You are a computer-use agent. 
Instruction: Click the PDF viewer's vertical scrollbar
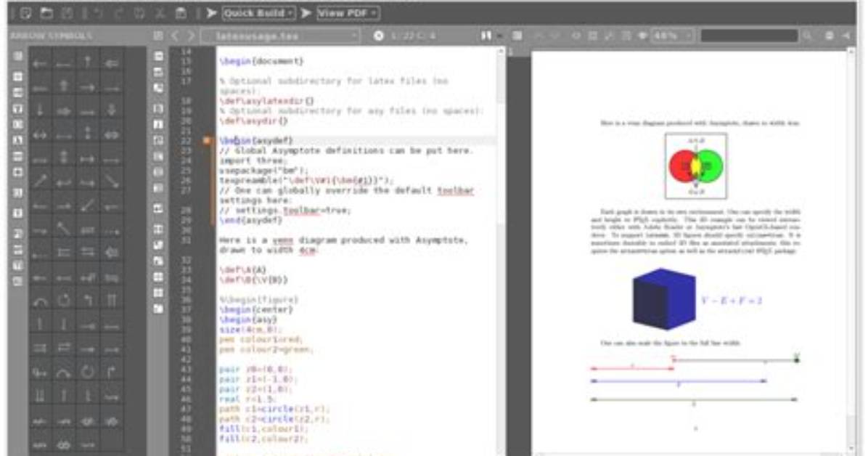[x=851, y=252]
